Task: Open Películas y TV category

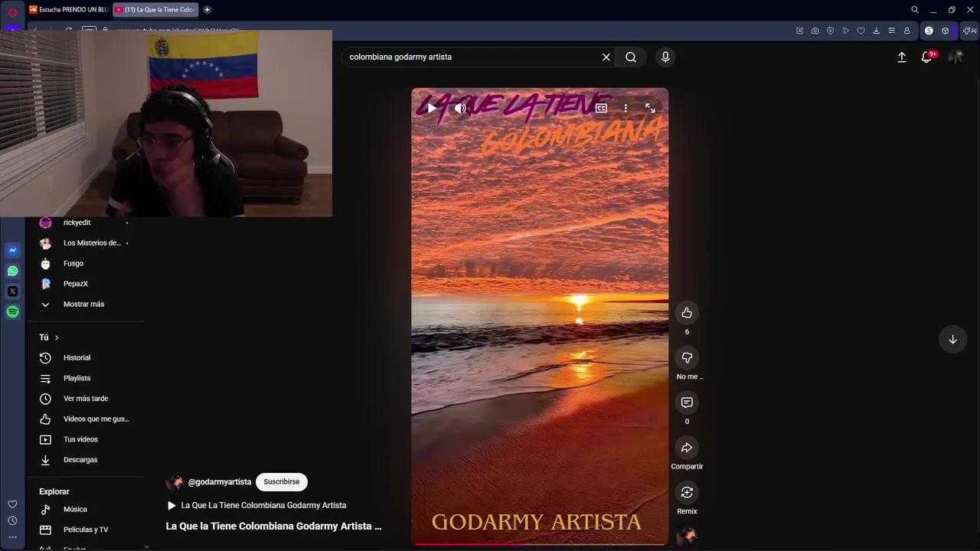Action: pyautogui.click(x=85, y=530)
